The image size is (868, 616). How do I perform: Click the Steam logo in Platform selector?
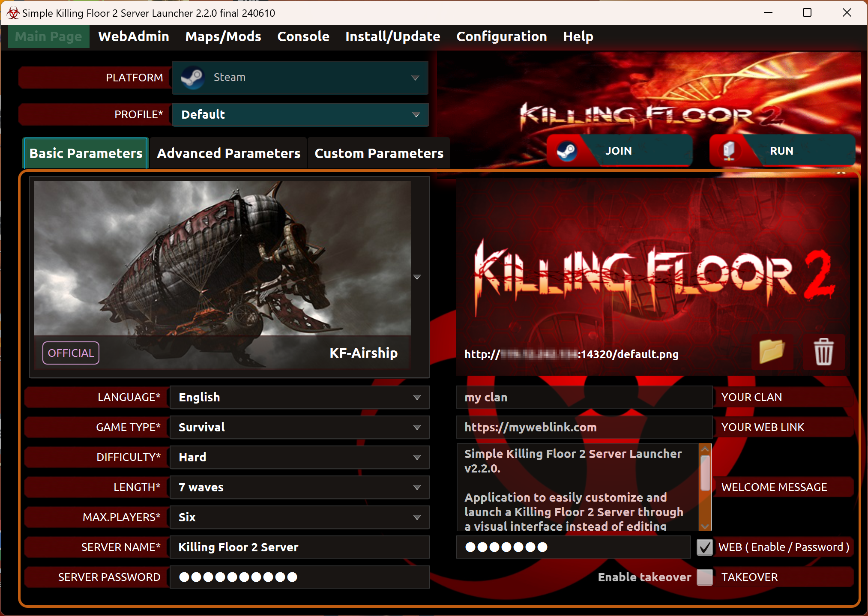[192, 78]
